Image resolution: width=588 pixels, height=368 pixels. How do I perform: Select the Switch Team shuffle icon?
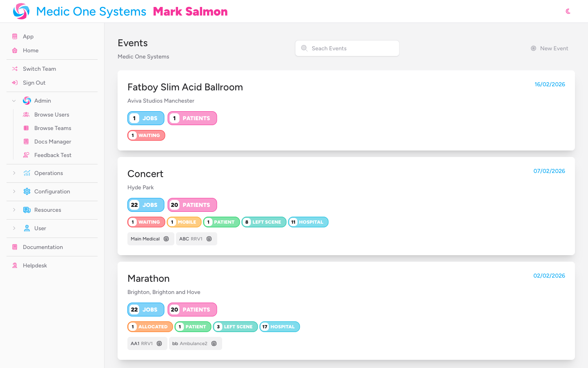click(15, 69)
